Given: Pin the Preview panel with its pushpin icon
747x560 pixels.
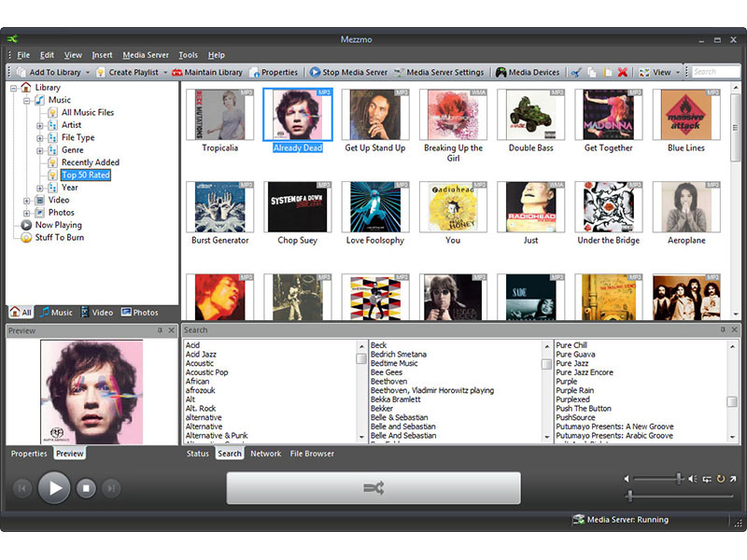Looking at the screenshot, I should [160, 330].
